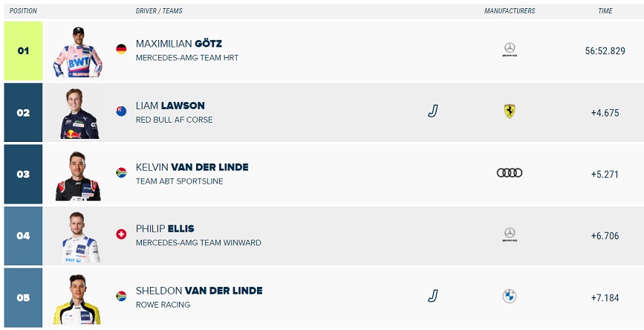Click the Mercedes-AMG logo in Ellis's row

[x=510, y=234]
